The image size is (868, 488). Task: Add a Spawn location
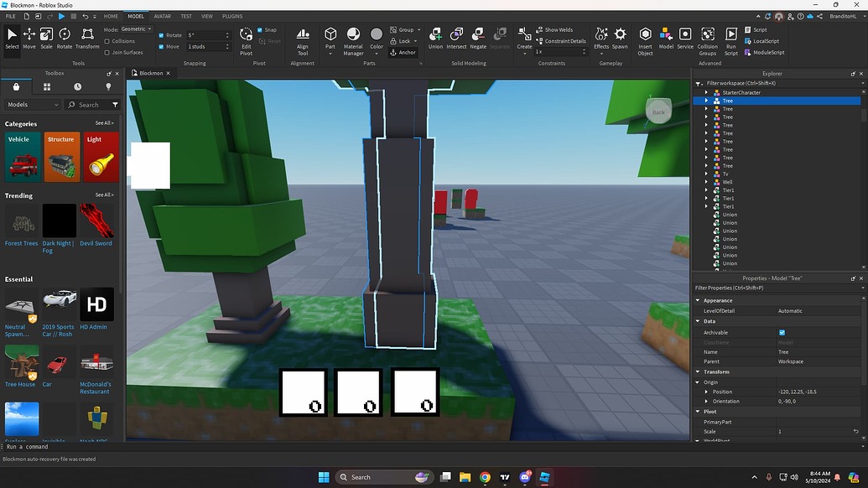(620, 39)
